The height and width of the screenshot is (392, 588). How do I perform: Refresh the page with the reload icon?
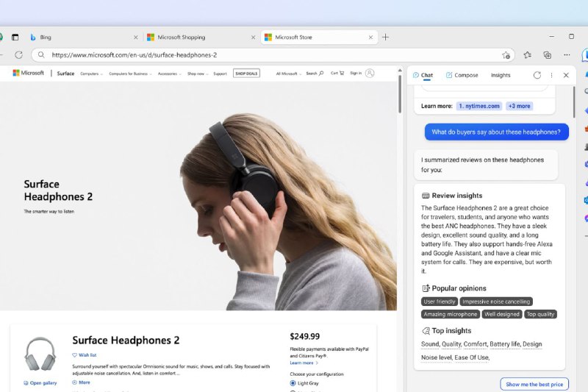(x=19, y=54)
